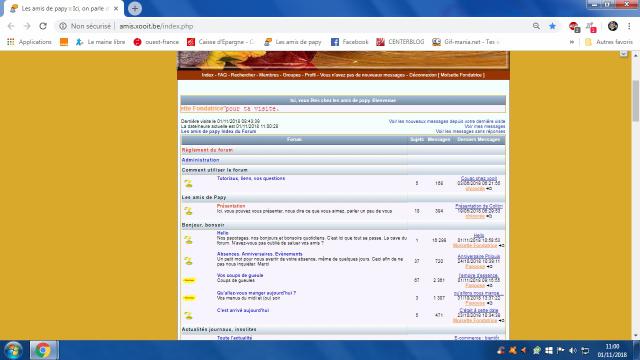Open Tutoriaux, liens, vos questions forum
The width and height of the screenshot is (640, 360).
251,178
